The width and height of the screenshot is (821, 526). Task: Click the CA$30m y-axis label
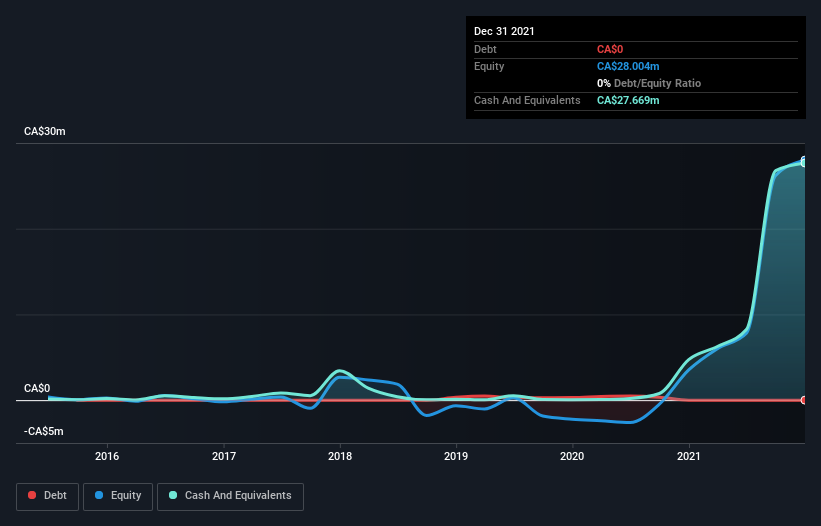tap(45, 131)
